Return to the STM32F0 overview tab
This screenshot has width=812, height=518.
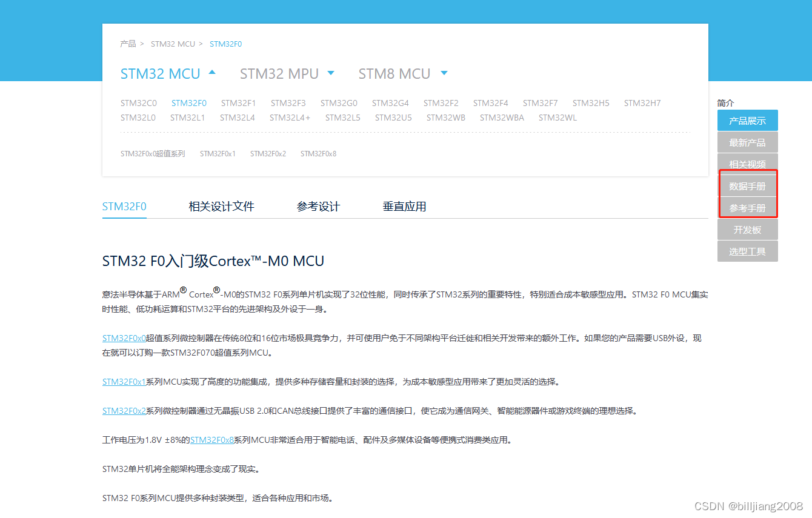point(124,206)
